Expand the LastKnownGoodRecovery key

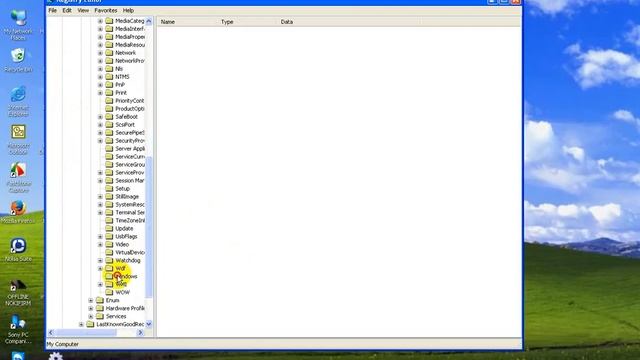81,324
